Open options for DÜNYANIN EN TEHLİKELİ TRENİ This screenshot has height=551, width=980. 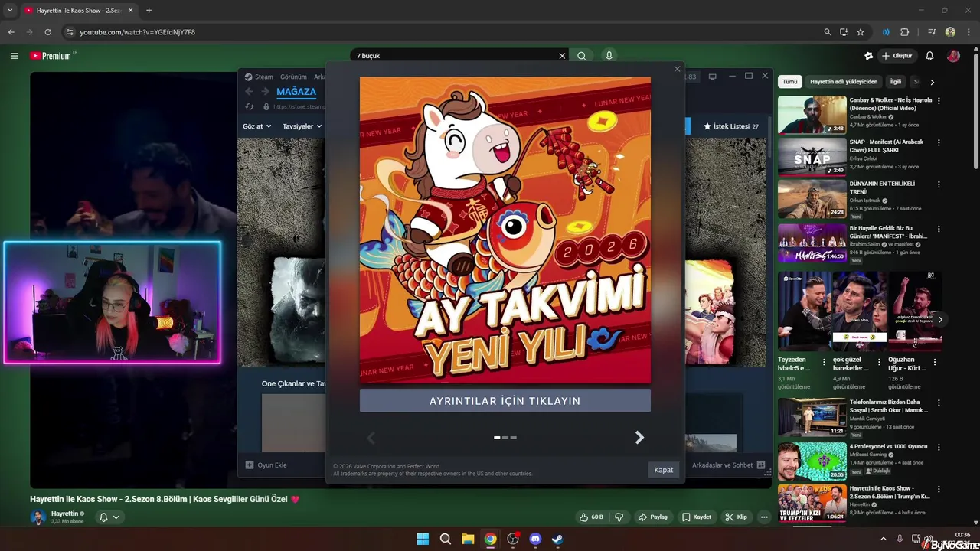pyautogui.click(x=939, y=184)
